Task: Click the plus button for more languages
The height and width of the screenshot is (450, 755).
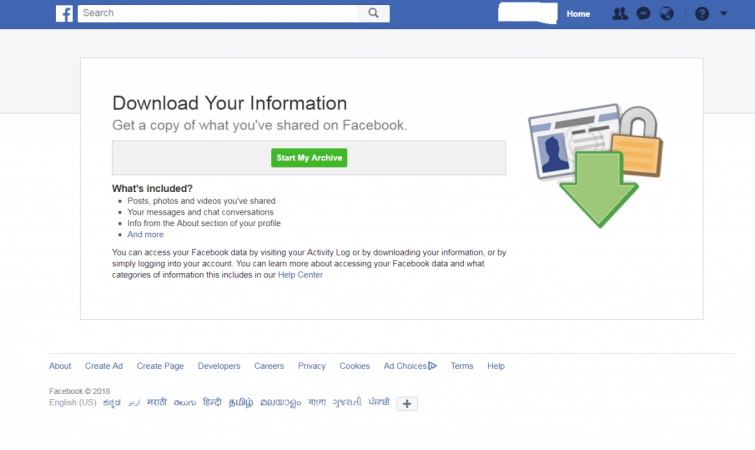Action: tap(407, 404)
